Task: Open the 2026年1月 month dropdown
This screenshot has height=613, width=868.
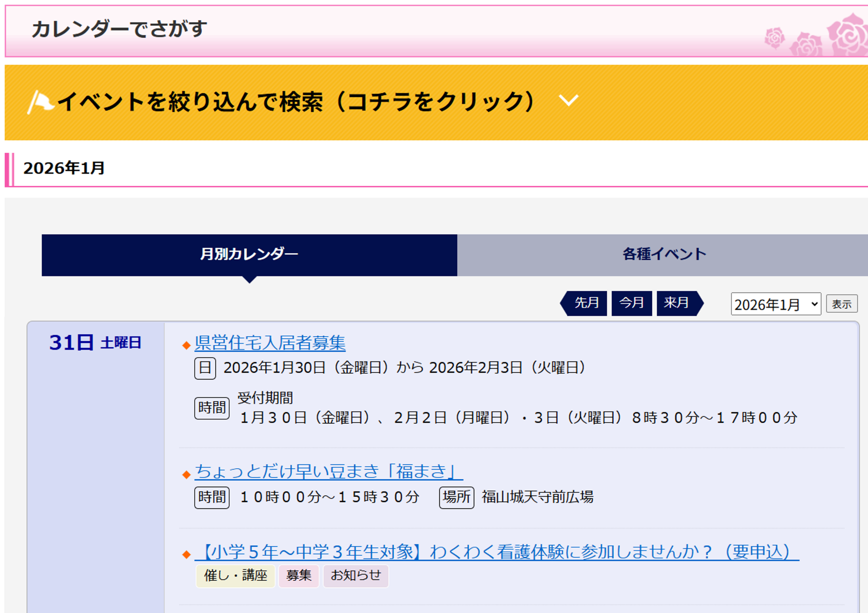Action: (775, 304)
